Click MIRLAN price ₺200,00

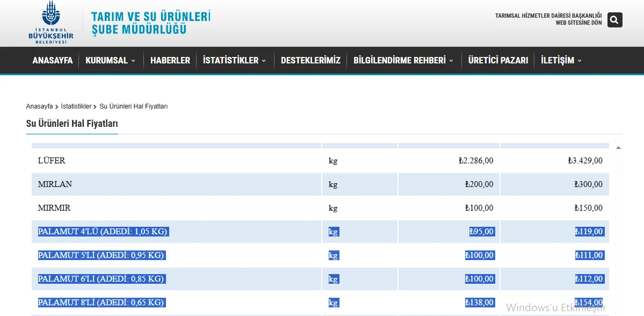[479, 184]
